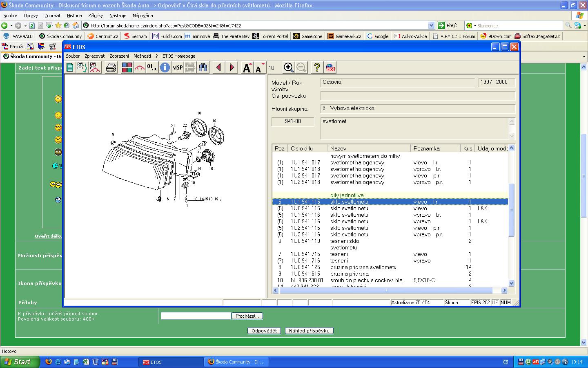Click the Cislo dilu column header
Viewport: 588px width, 368px height.
tap(307, 148)
